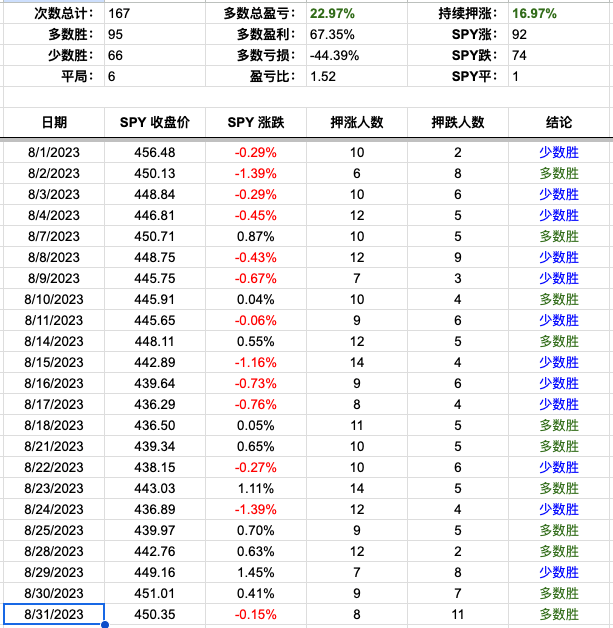
Task: Select the SPY 涨跌 header cell
Action: pos(256,122)
